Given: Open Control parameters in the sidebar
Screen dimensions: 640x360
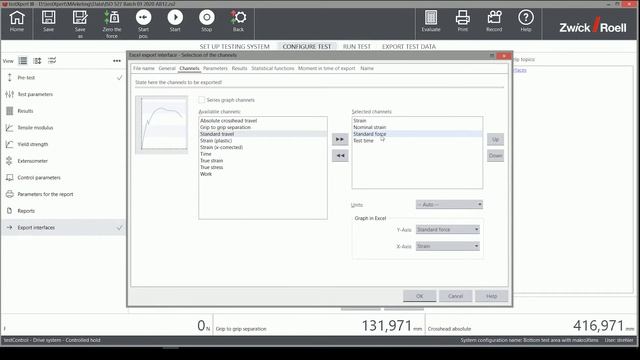Looking at the screenshot, I should coord(63,178).
